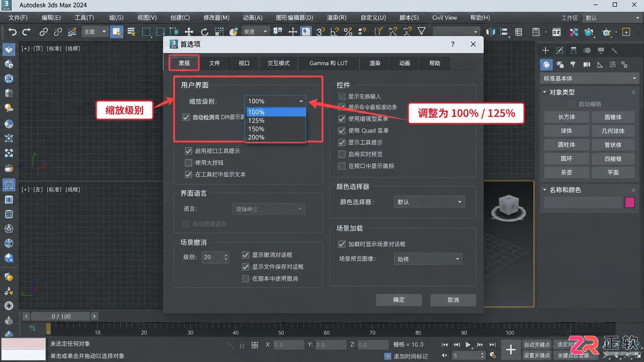Toggle 使用增强型菜单 checkbox
Image resolution: width=644 pixels, height=362 pixels.
(x=342, y=119)
